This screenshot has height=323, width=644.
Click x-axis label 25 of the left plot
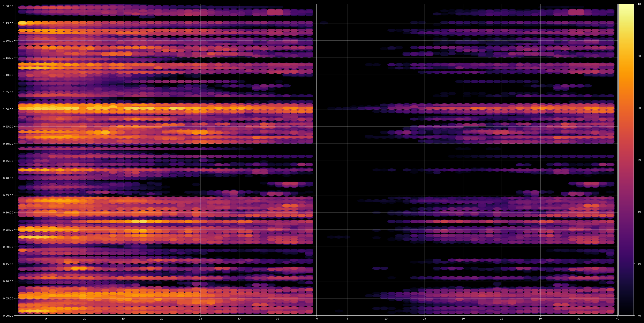[200, 319]
